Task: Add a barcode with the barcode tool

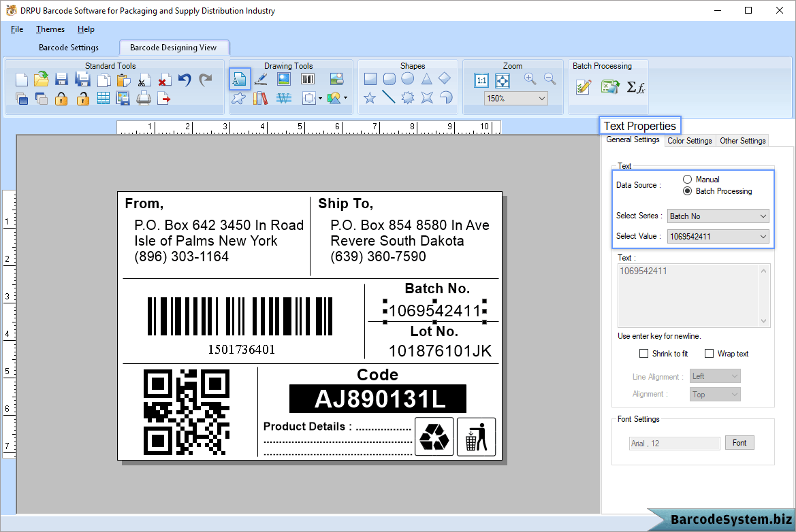Action: pyautogui.click(x=308, y=79)
